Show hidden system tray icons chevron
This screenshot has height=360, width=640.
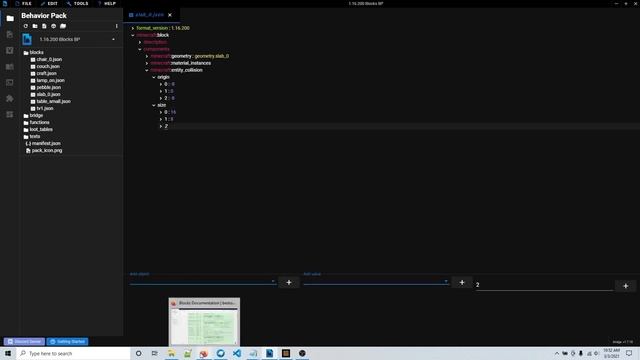556,353
